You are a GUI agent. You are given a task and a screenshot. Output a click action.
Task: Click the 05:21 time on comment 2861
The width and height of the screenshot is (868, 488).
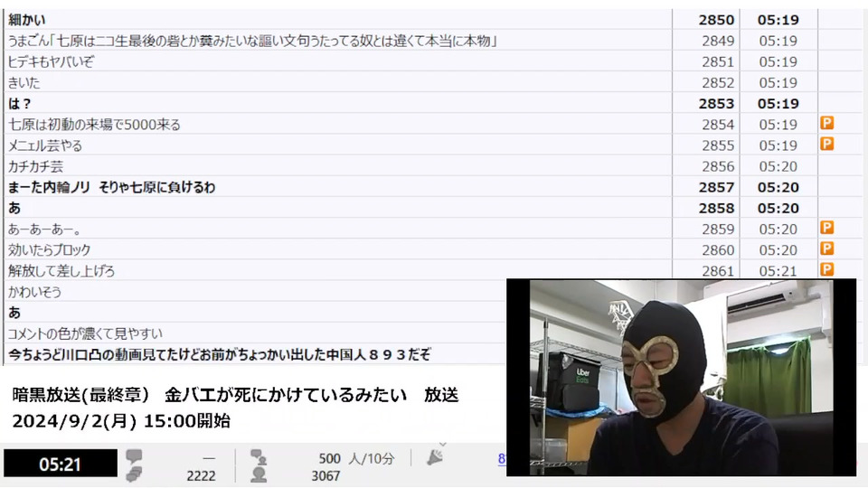[x=778, y=271]
